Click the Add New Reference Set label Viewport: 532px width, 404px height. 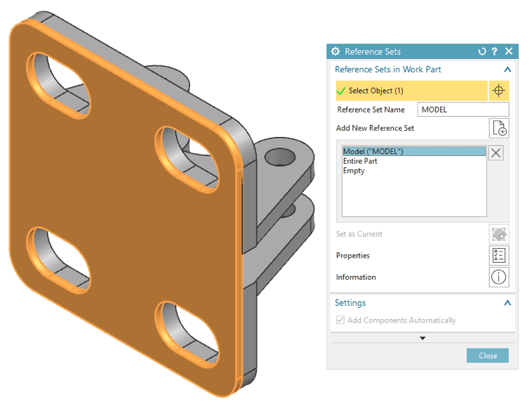tap(375, 128)
